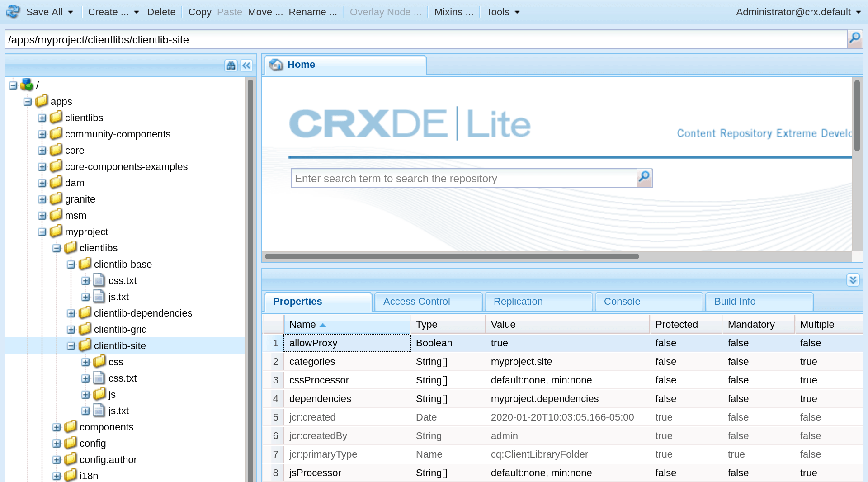868x482 pixels.
Task: Click the Value column header
Action: pos(567,325)
